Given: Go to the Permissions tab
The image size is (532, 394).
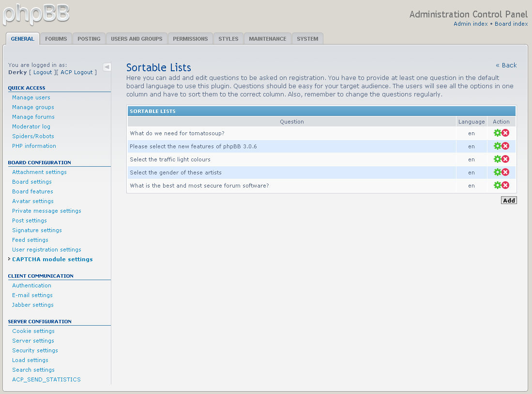Looking at the screenshot, I should pyautogui.click(x=190, y=39).
